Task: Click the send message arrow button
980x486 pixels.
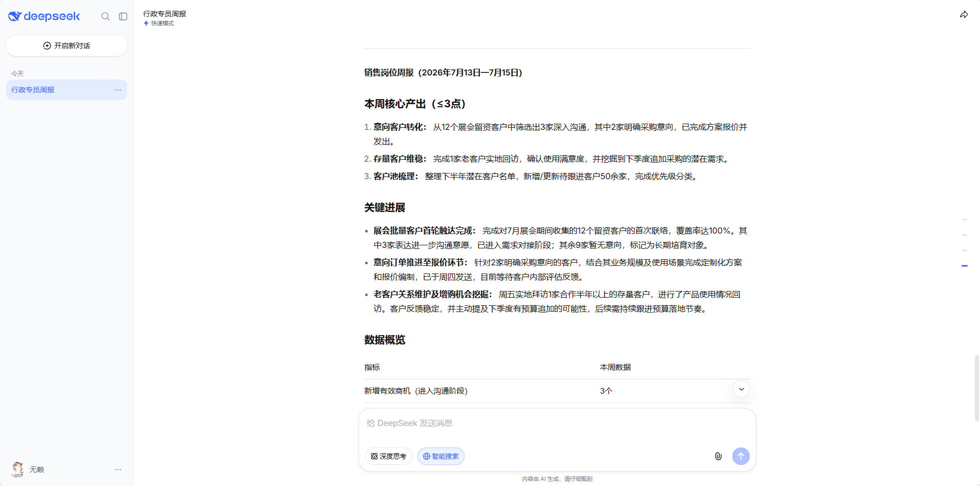Action: 741,456
